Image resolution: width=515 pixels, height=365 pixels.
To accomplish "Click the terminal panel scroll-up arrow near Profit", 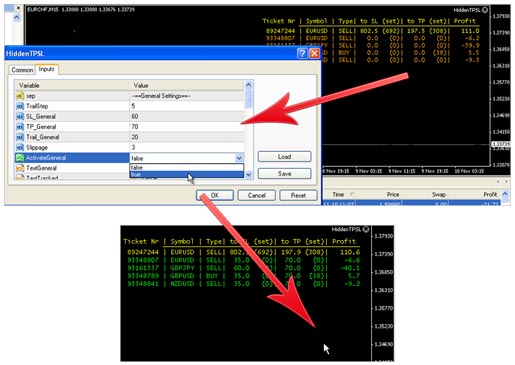I will (x=505, y=194).
